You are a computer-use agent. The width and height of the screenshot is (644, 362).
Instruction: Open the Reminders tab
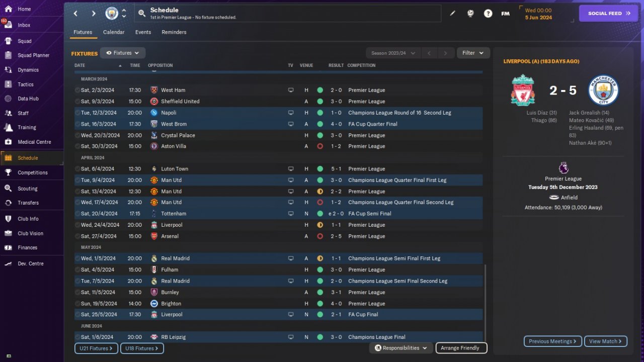tap(174, 32)
